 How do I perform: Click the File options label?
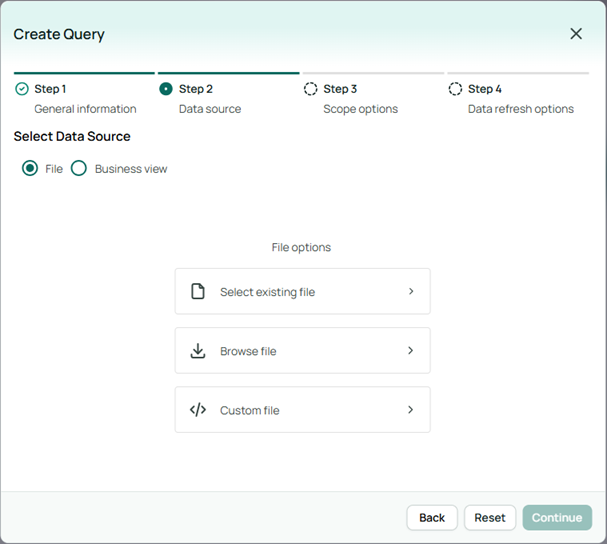point(301,247)
